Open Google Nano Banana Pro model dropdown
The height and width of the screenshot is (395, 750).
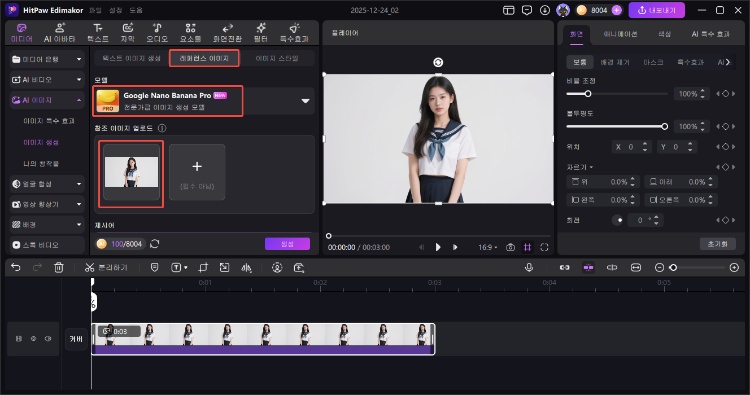[305, 101]
